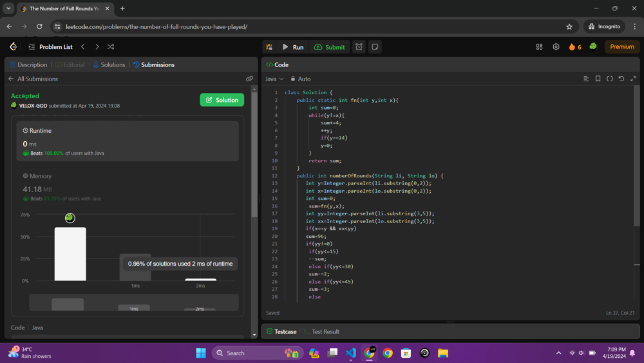Bookmark this page star icon
This screenshot has height=363, width=644.
569,26
